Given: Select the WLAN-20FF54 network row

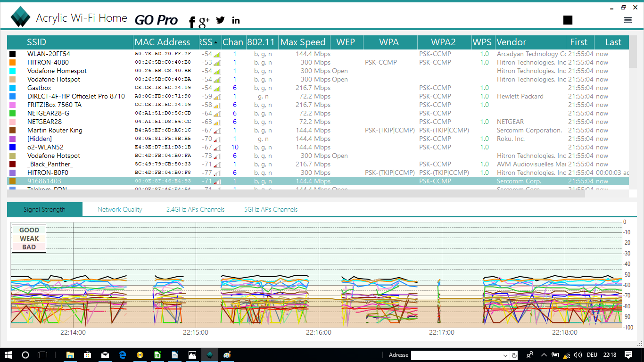Looking at the screenshot, I should tap(318, 54).
